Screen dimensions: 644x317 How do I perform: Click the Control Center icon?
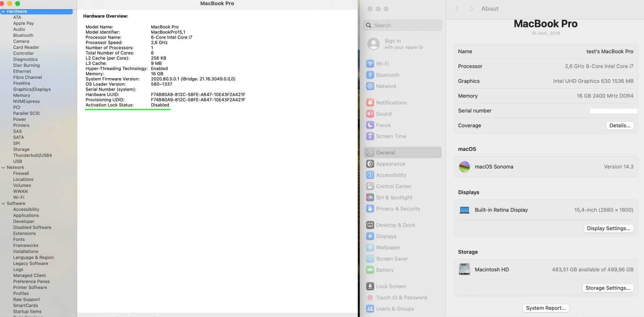pyautogui.click(x=370, y=186)
